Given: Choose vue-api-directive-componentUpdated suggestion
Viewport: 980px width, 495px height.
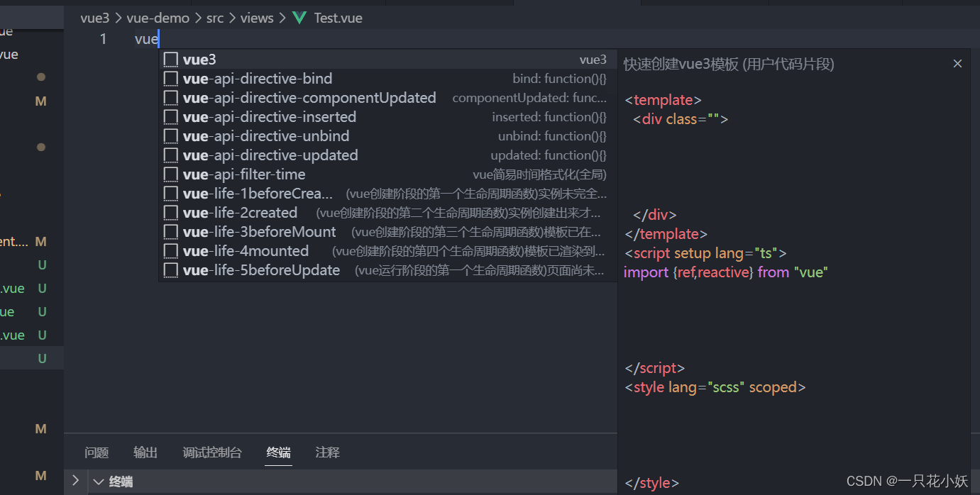Looking at the screenshot, I should (x=387, y=98).
